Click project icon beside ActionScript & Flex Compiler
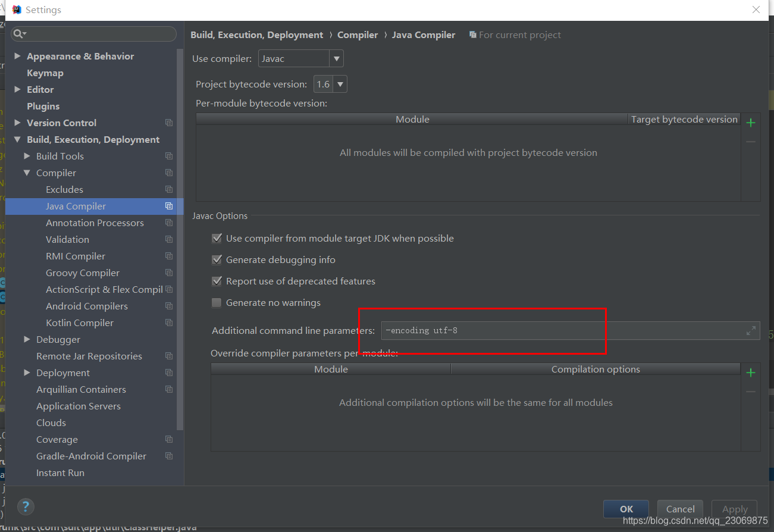Image resolution: width=774 pixels, height=532 pixels. (x=169, y=289)
